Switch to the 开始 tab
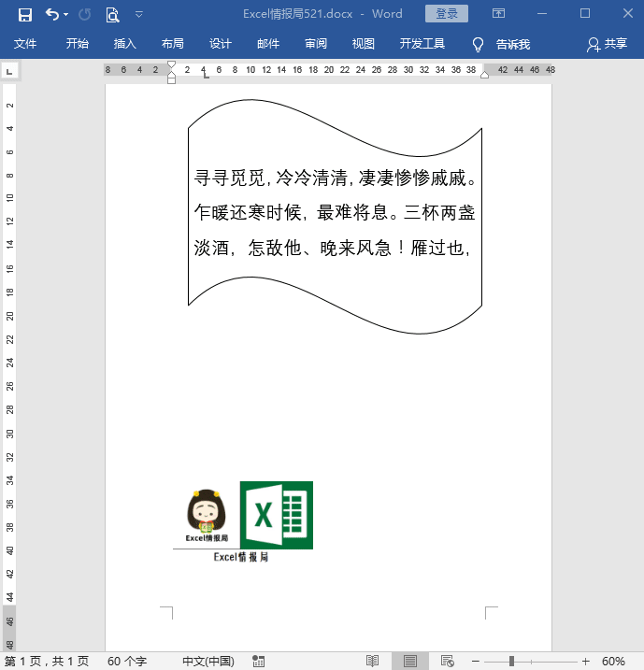The height and width of the screenshot is (670, 644). 78,44
